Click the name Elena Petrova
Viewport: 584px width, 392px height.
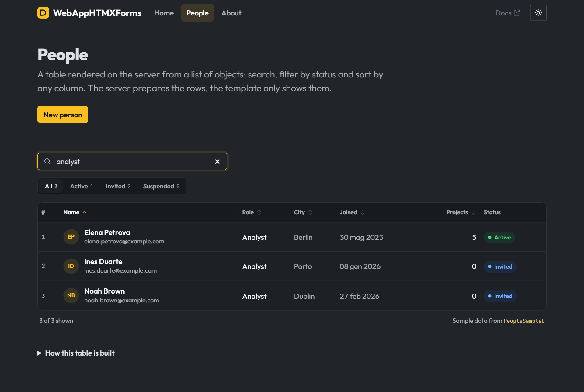click(x=107, y=232)
